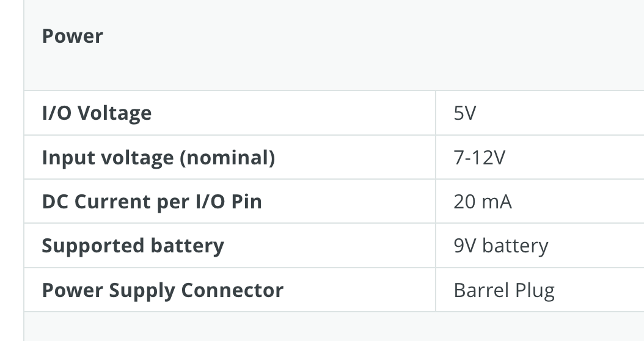Click the word Supply in Power Supply Connector

(142, 291)
